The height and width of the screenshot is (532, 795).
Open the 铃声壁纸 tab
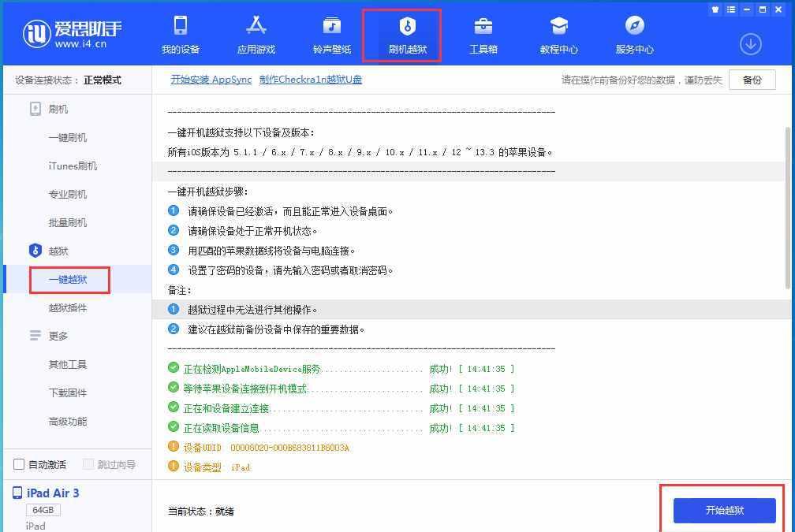tap(331, 35)
